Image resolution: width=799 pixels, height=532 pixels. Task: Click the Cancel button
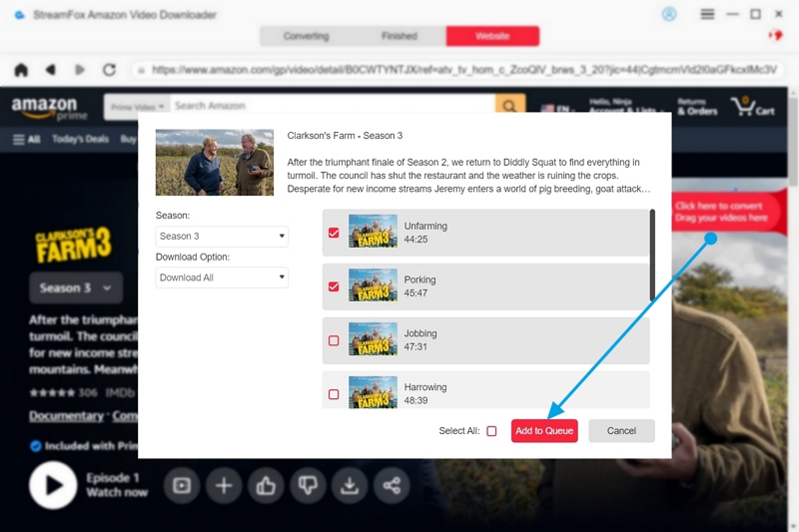[x=621, y=431]
